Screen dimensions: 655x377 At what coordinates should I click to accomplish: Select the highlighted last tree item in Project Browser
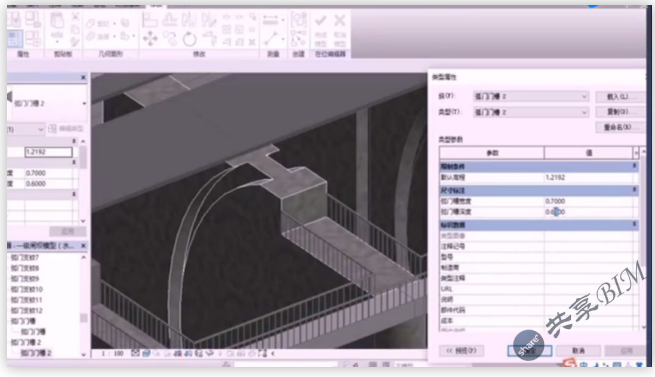(x=36, y=353)
